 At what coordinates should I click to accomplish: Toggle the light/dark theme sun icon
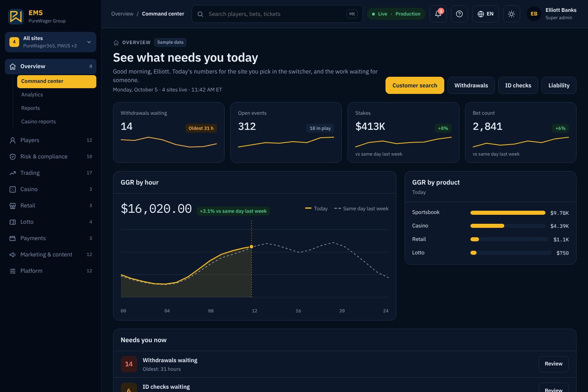tap(511, 14)
